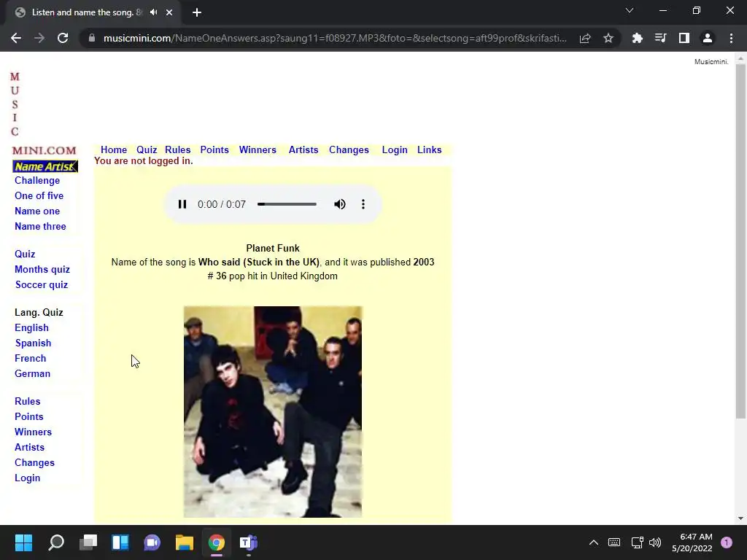Open the Name one game
The height and width of the screenshot is (560, 747).
(37, 211)
